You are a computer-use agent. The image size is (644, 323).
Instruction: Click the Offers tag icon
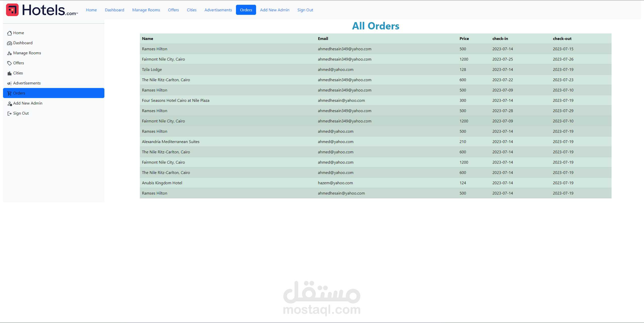(x=10, y=63)
